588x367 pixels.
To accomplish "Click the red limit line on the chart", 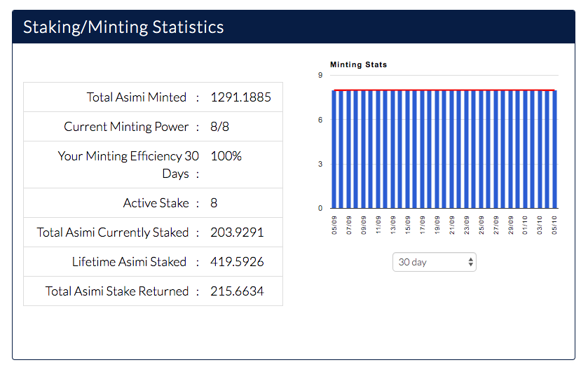I will tap(444, 90).
